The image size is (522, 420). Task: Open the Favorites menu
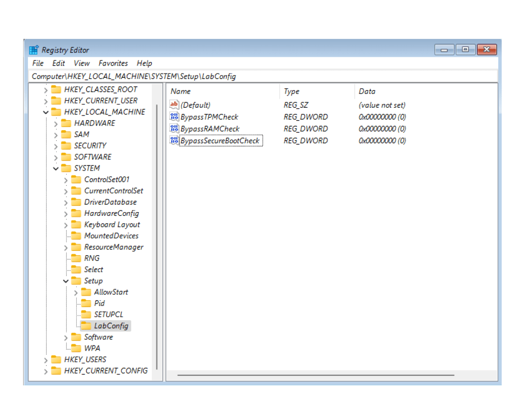point(113,63)
